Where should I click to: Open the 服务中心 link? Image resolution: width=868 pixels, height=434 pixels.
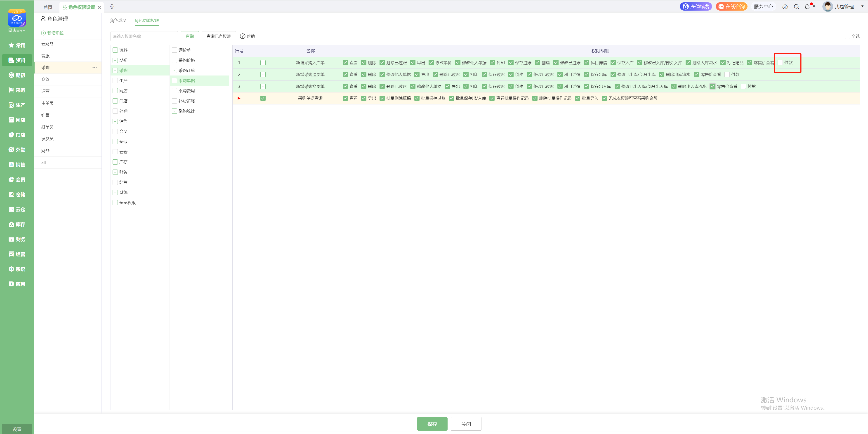763,6
